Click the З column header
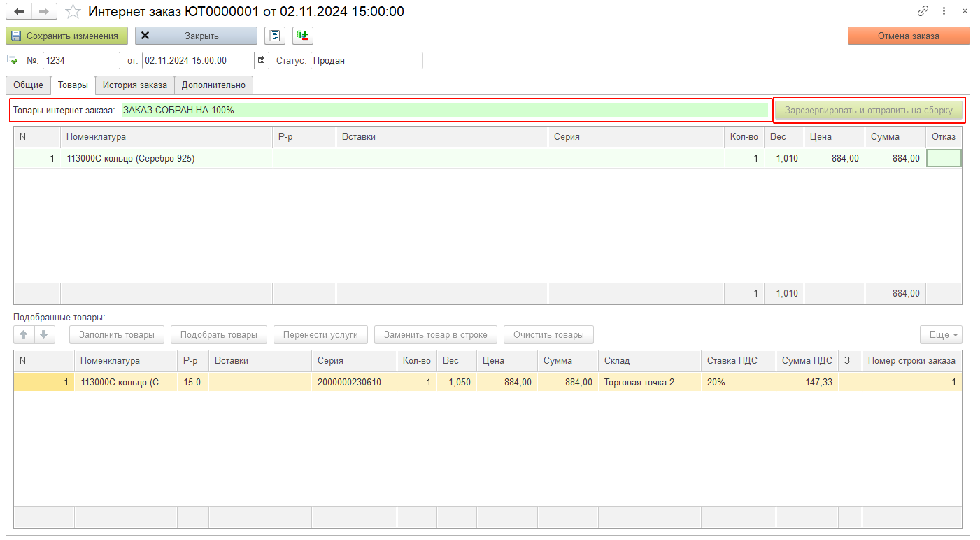This screenshot has height=540, width=980. (x=850, y=361)
